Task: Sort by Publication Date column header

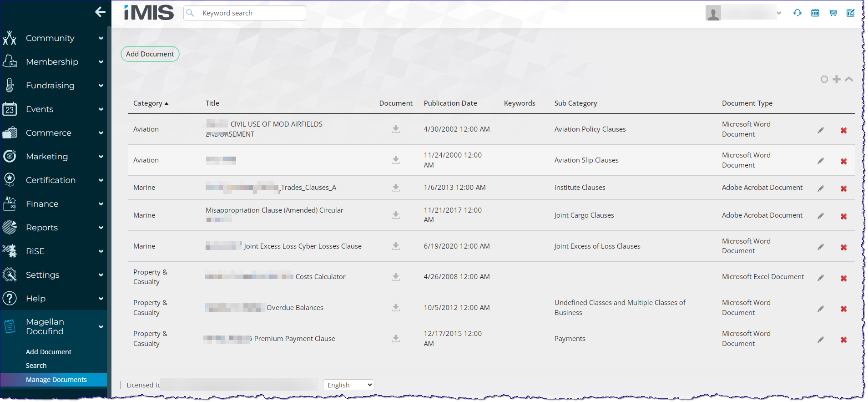Action: pos(450,103)
